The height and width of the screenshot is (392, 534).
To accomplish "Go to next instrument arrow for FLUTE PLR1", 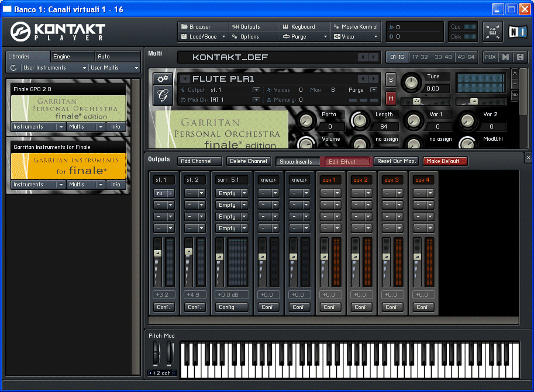I will (374, 79).
